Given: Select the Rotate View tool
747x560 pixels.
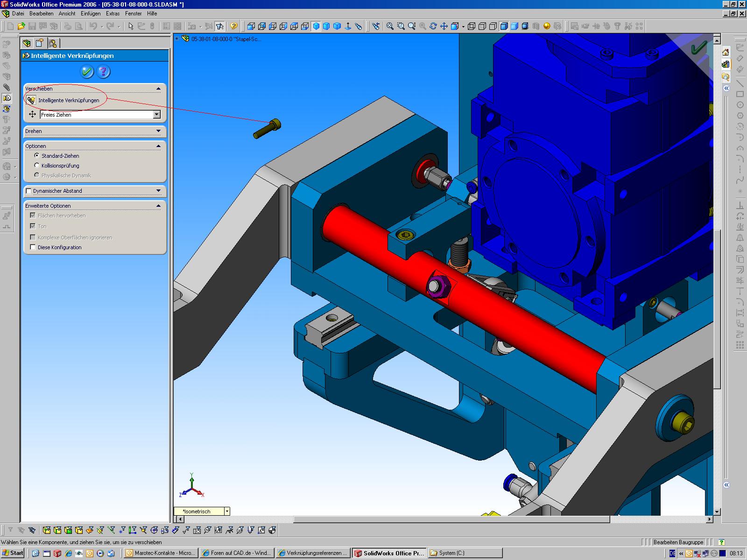Looking at the screenshot, I should point(433,26).
